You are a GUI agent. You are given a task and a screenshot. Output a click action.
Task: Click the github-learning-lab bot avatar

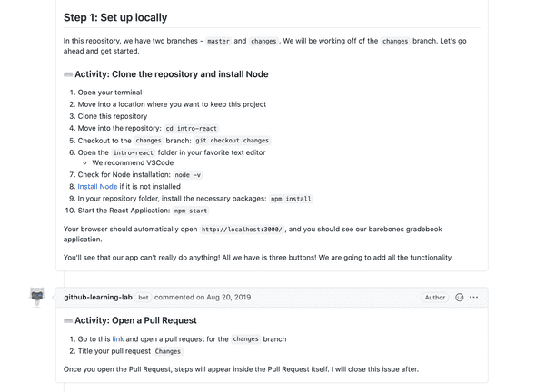[x=37, y=297]
